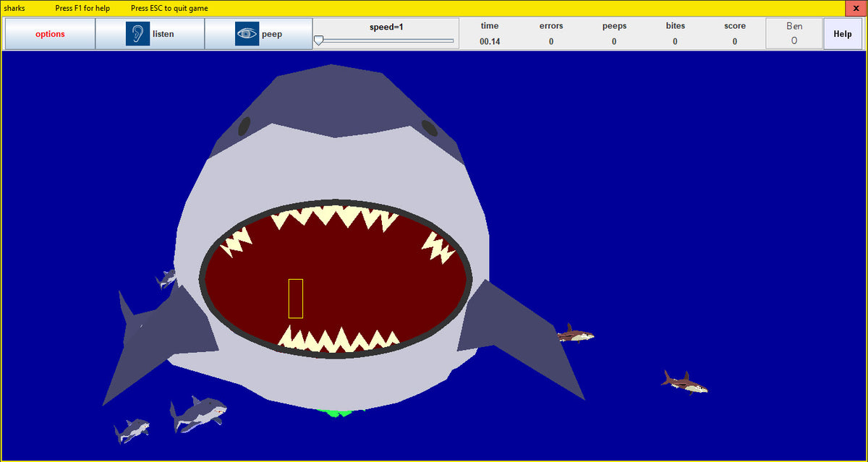Click the bites counter label
Image resolution: width=868 pixels, height=462 pixels.
(676, 26)
